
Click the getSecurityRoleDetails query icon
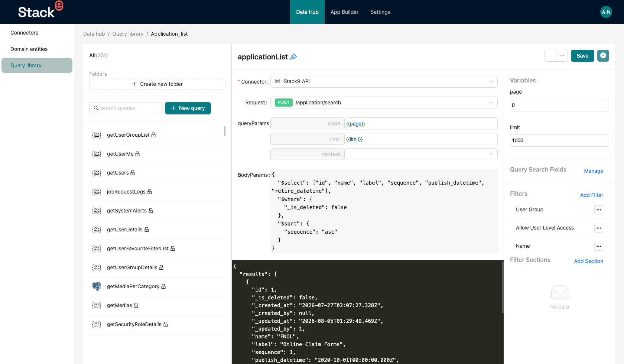[x=97, y=324]
